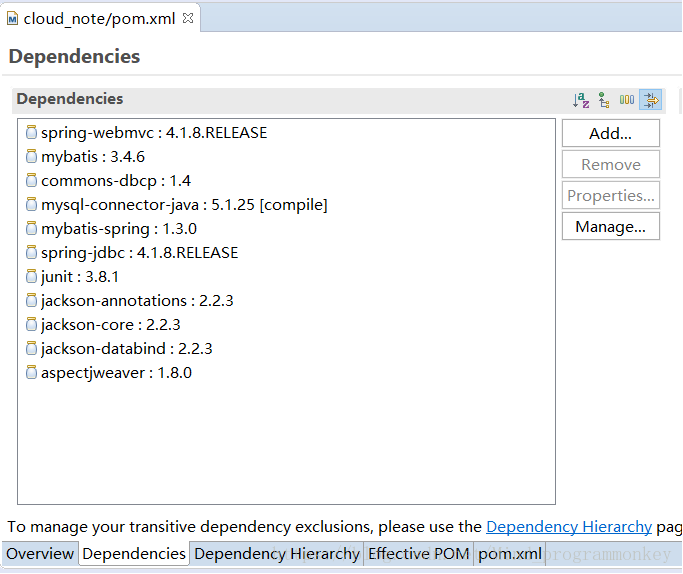The image size is (683, 574).
Task: Click the jar icon beside jackson-core
Action: click(31, 324)
